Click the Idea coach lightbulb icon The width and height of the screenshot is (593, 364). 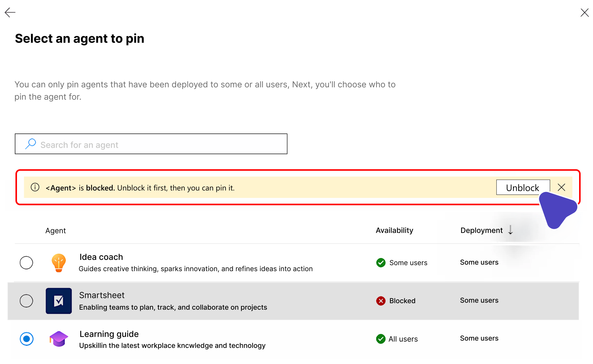(x=58, y=263)
